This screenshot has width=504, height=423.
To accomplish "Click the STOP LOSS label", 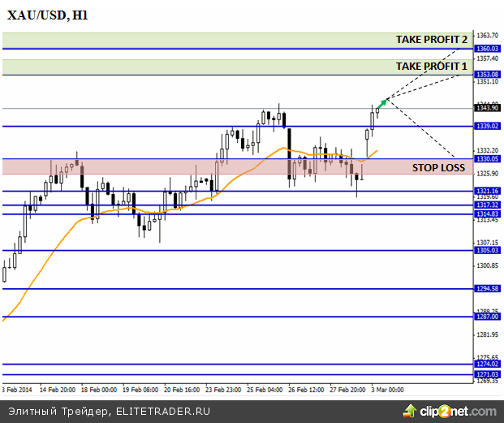I will [438, 167].
